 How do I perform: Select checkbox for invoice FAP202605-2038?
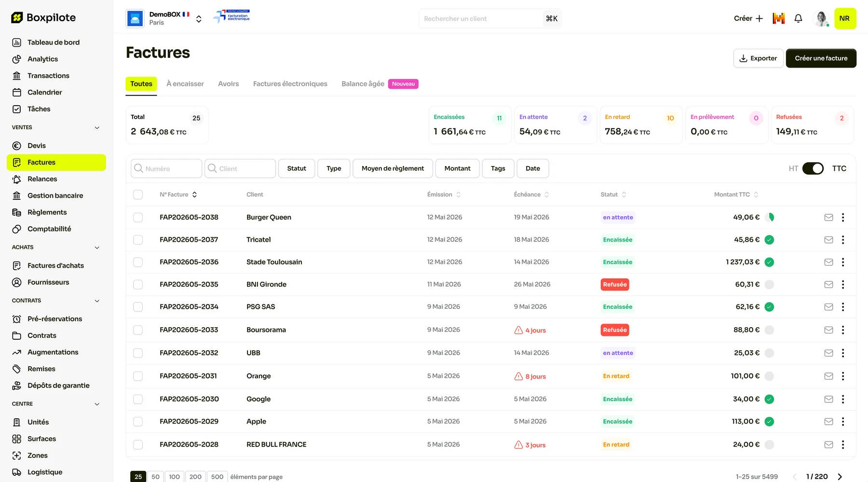pyautogui.click(x=138, y=218)
